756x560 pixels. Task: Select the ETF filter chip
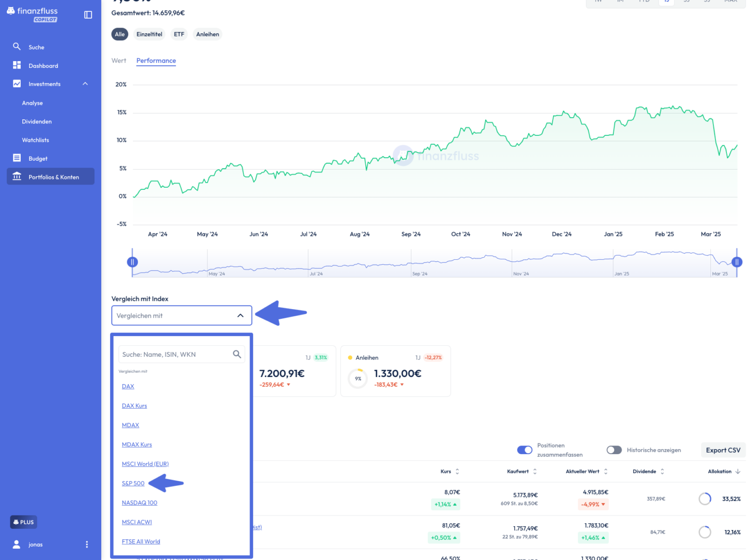[x=179, y=34]
